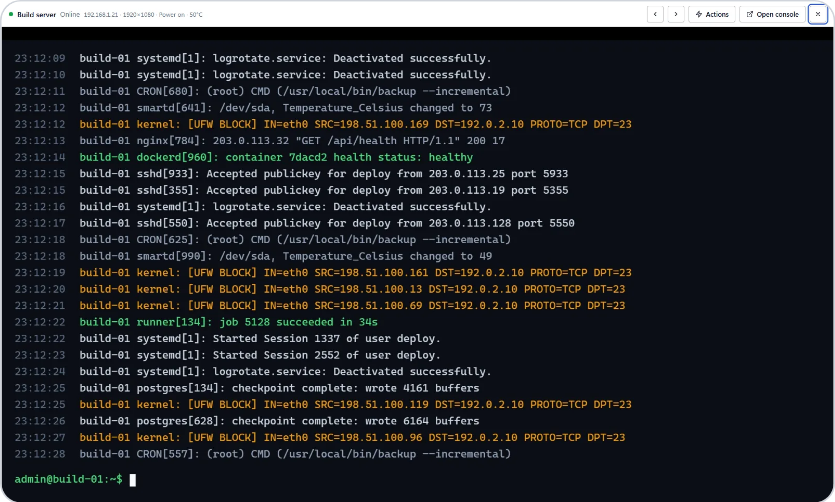Focus the terminal cursor after the prompt
The width and height of the screenshot is (835, 502).
click(x=133, y=480)
